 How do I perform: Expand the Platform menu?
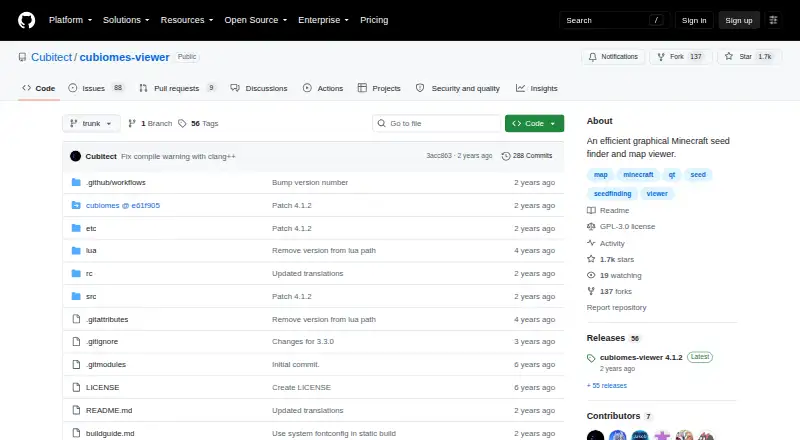tap(70, 20)
